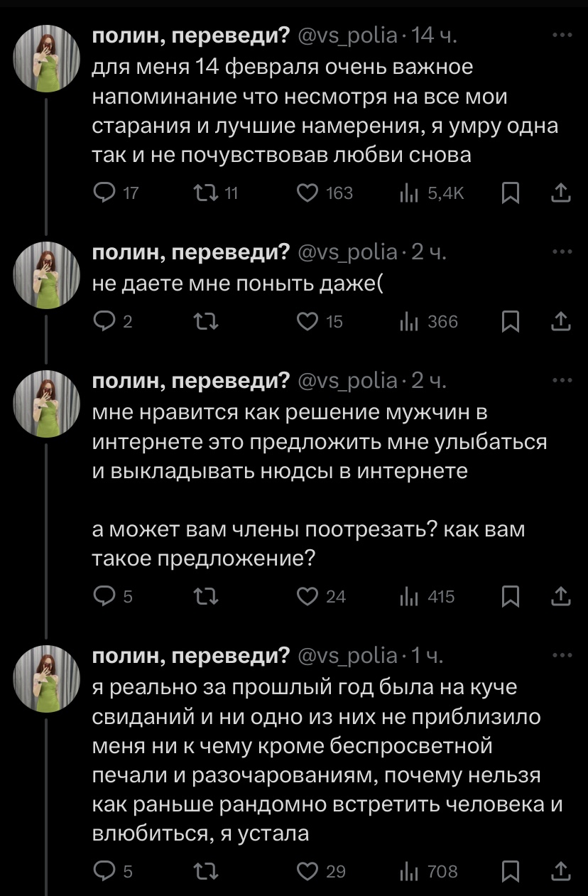
Task: Like the last tweet with 29 likes
Action: [x=308, y=870]
